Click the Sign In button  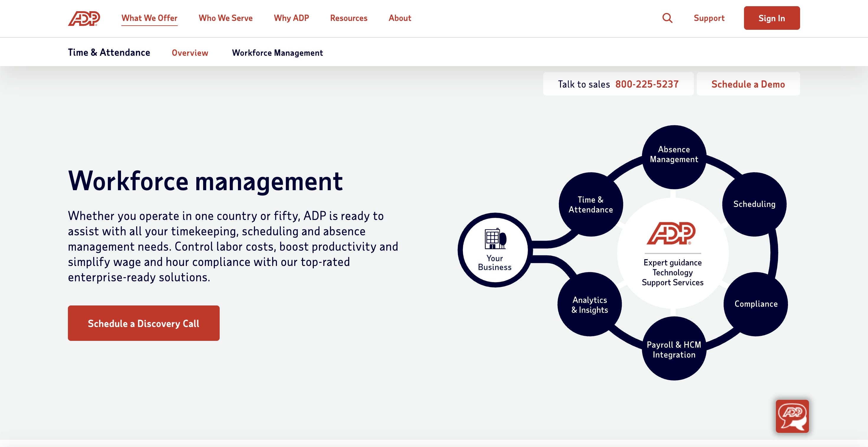coord(772,18)
